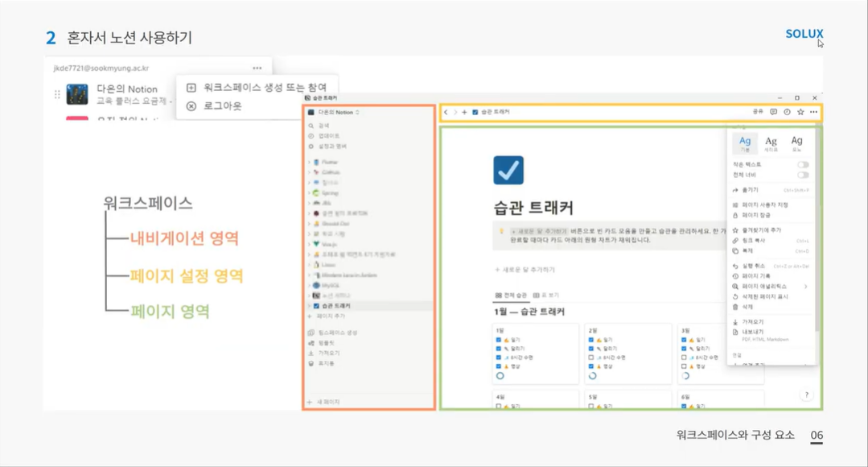Switch to the 표 보기 table view tab

(x=546, y=295)
